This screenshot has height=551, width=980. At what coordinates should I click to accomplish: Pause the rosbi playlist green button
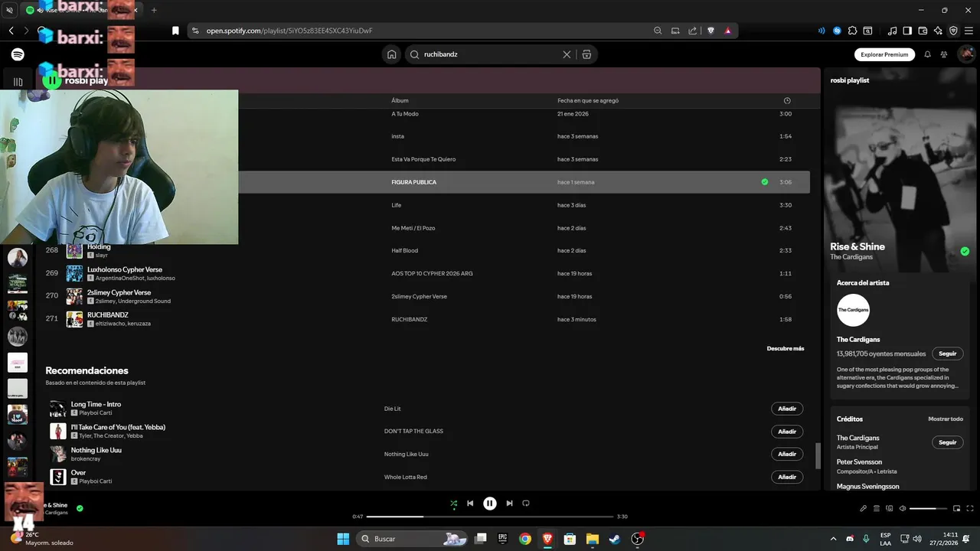(51, 80)
